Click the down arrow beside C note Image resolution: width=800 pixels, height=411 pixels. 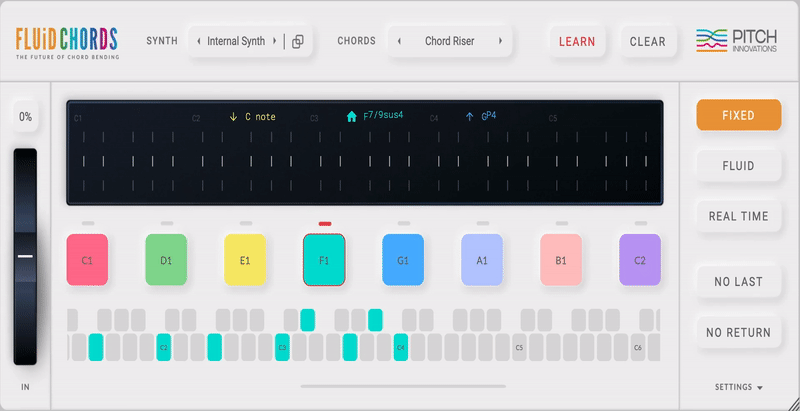pos(233,117)
